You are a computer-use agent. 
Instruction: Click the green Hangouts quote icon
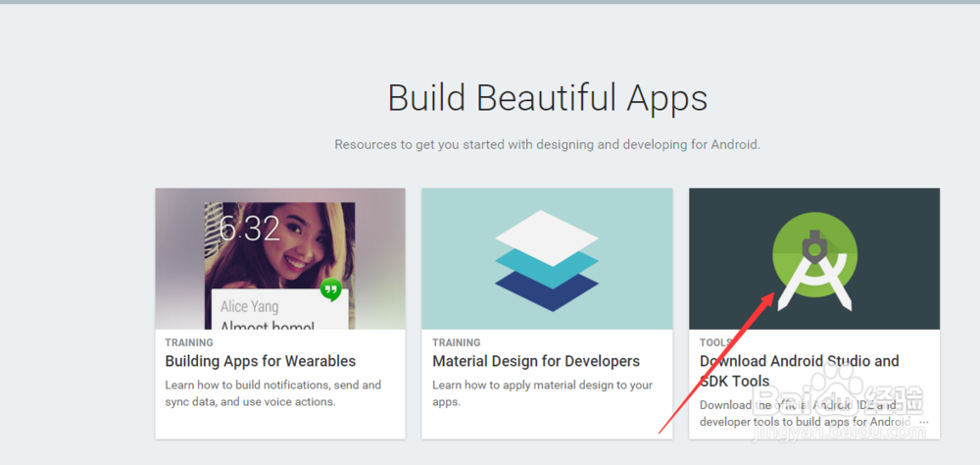330,289
